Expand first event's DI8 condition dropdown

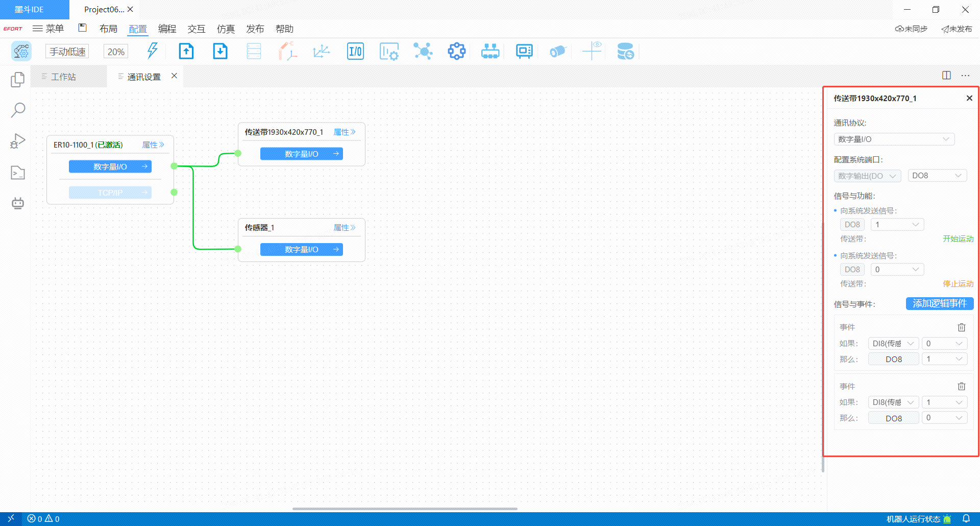(893, 344)
